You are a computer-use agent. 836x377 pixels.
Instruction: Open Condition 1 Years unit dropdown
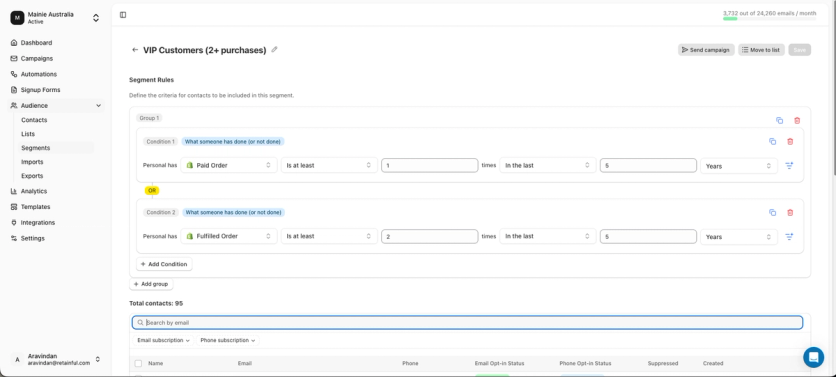click(x=738, y=166)
